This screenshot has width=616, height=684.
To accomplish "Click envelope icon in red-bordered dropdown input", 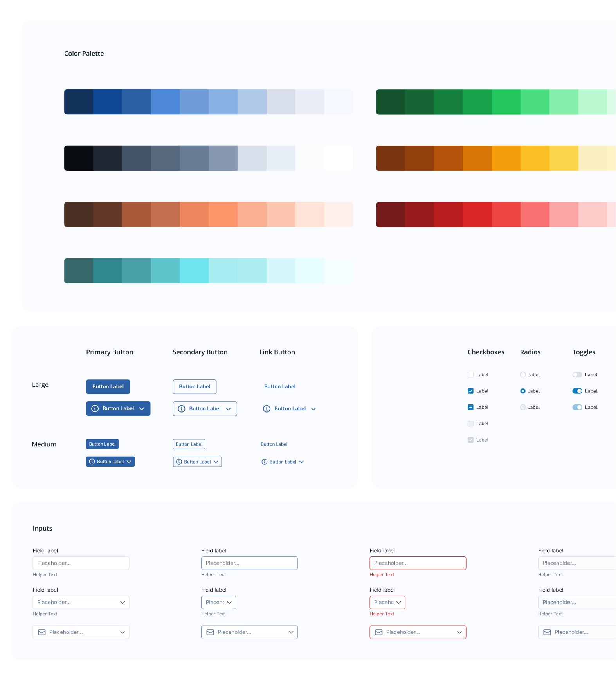I will [378, 632].
